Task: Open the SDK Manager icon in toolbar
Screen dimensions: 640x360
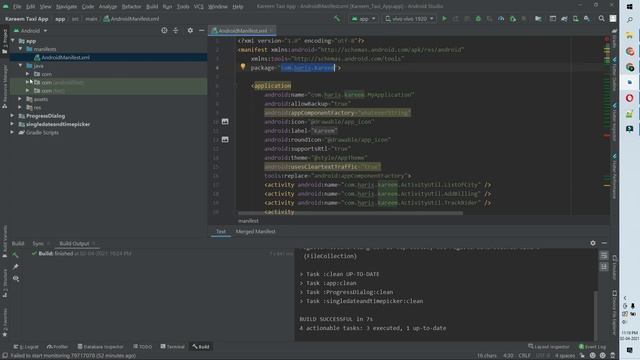Action: pyautogui.click(x=587, y=19)
